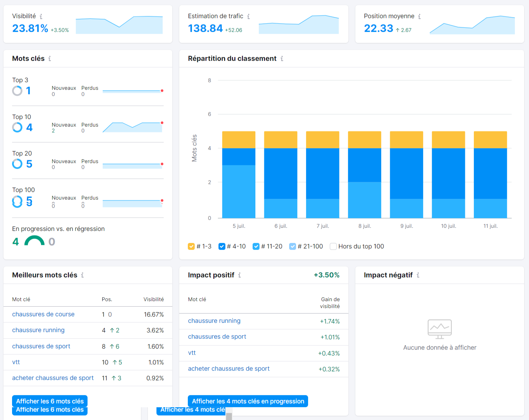Open info icon next to Estimation de trafic
This screenshot has width=529, height=420.
point(248,16)
